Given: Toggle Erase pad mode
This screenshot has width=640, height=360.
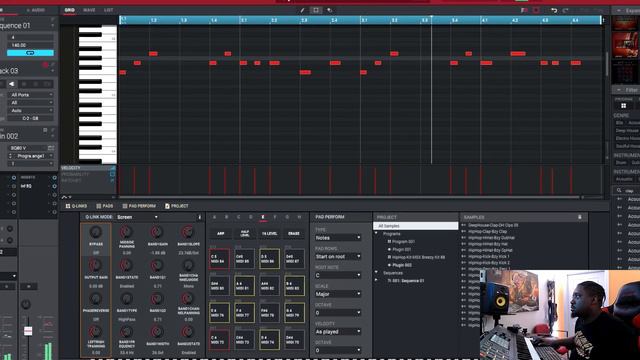Looking at the screenshot, I should click(x=294, y=233).
